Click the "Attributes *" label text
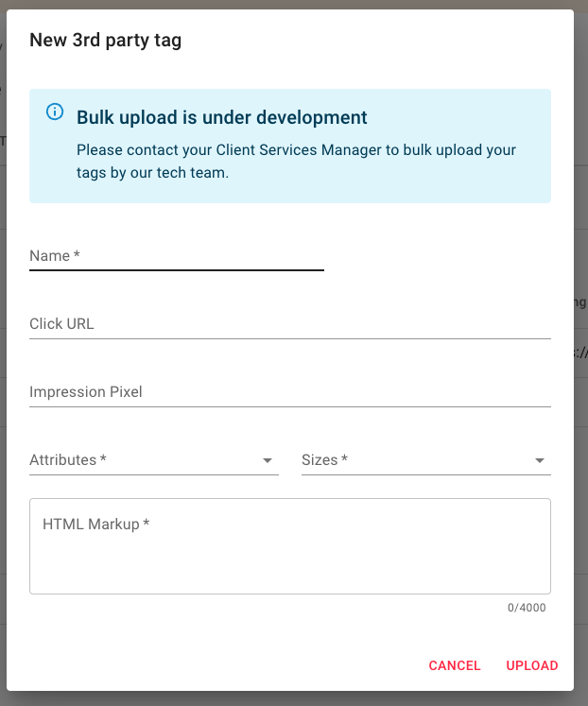Viewport: 588px width, 706px height. (68, 460)
